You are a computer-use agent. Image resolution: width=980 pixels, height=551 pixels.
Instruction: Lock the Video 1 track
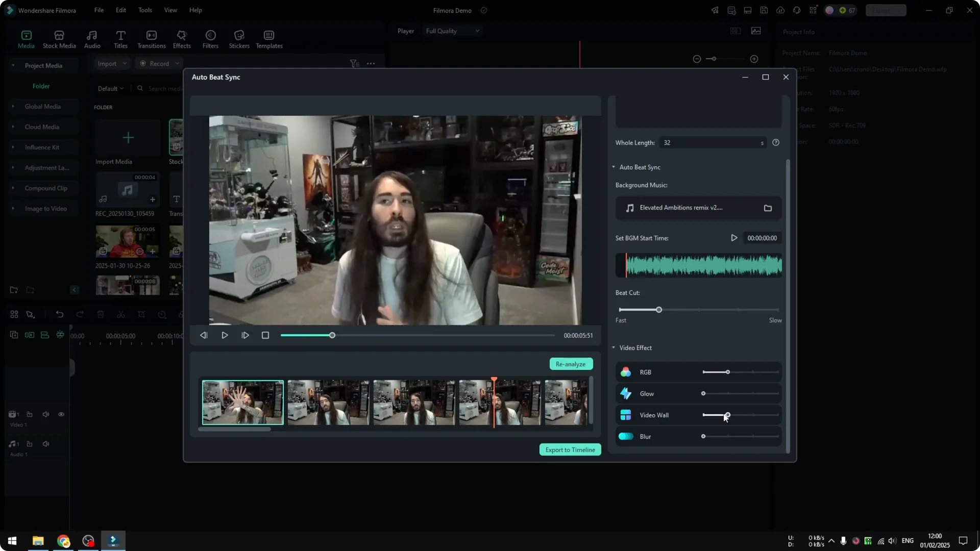click(29, 414)
